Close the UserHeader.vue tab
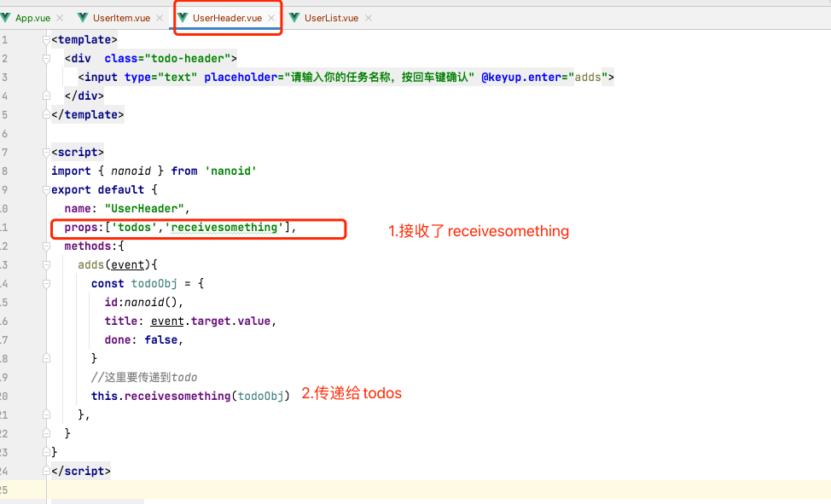Screen dimensions: 831x504 (271, 18)
